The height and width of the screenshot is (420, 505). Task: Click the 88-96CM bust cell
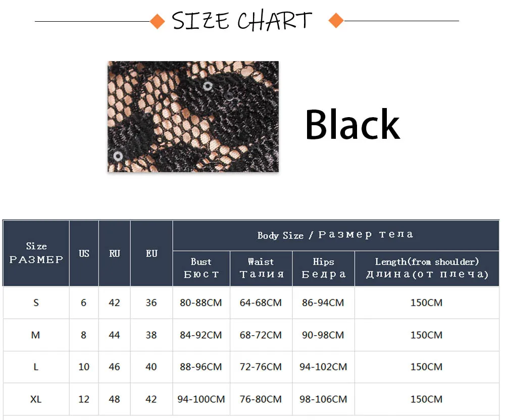tap(201, 367)
